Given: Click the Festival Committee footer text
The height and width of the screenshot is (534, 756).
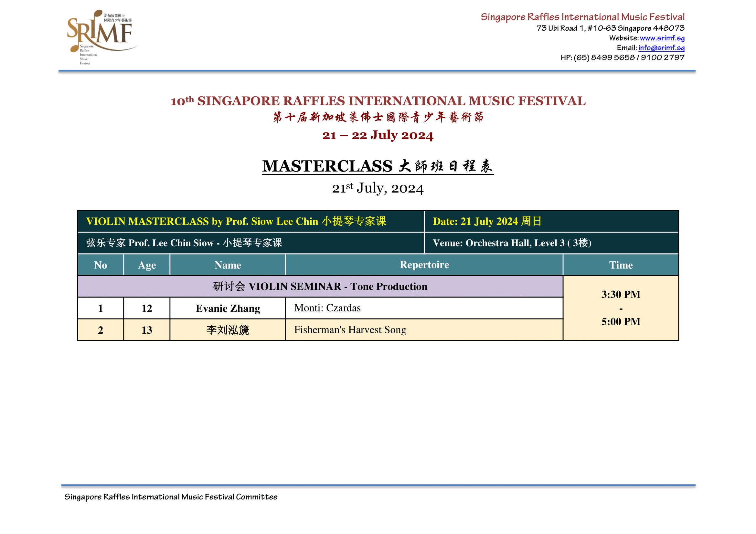Looking at the screenshot, I should [171, 497].
